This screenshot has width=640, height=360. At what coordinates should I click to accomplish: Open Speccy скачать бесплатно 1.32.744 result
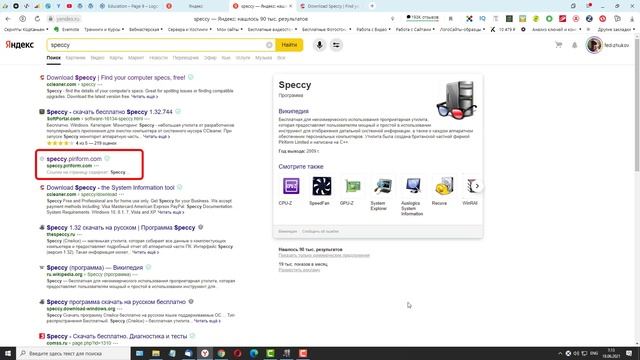point(109,112)
